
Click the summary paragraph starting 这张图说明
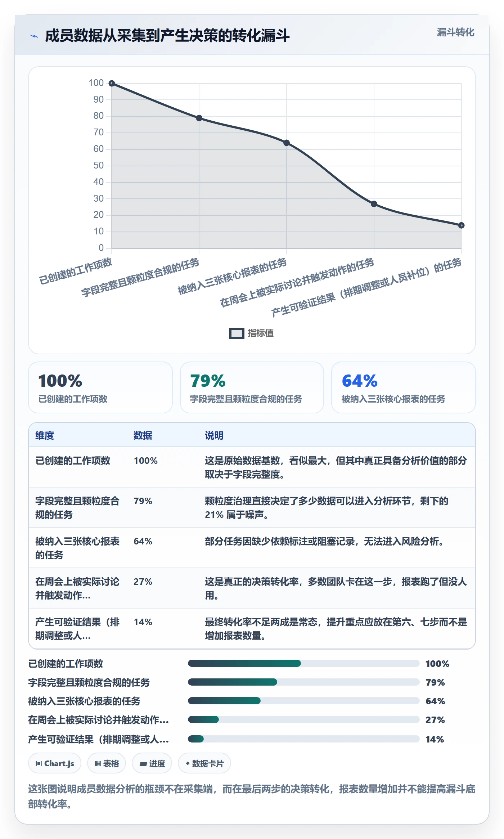[252, 796]
